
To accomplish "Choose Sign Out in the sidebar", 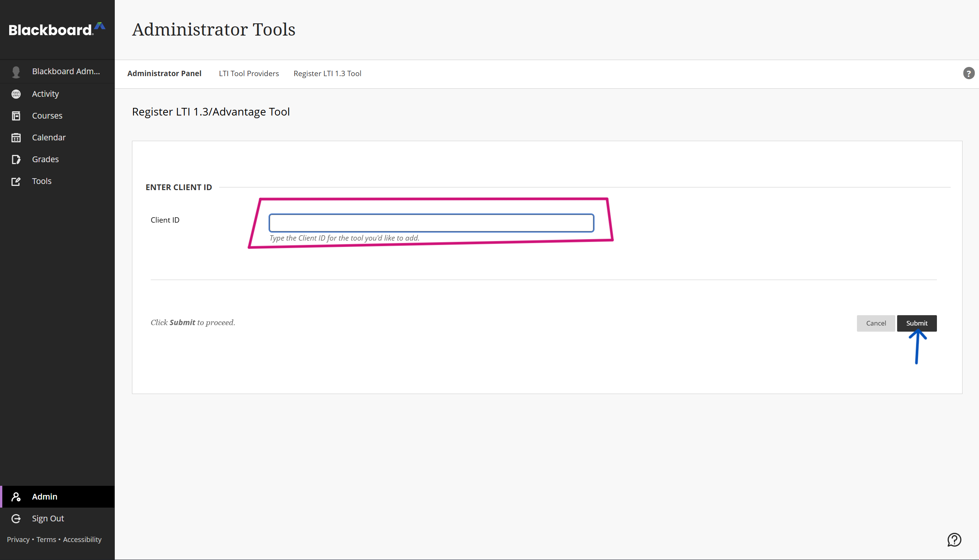I will coord(57,518).
